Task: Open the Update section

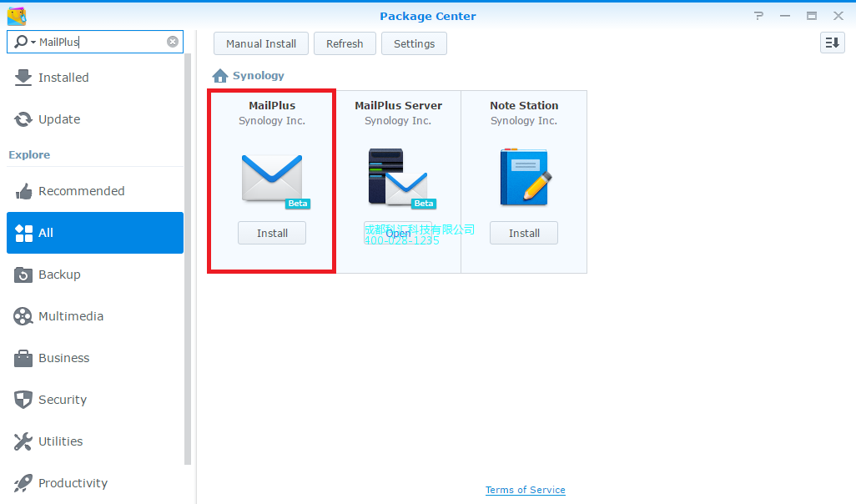Action: coord(95,119)
